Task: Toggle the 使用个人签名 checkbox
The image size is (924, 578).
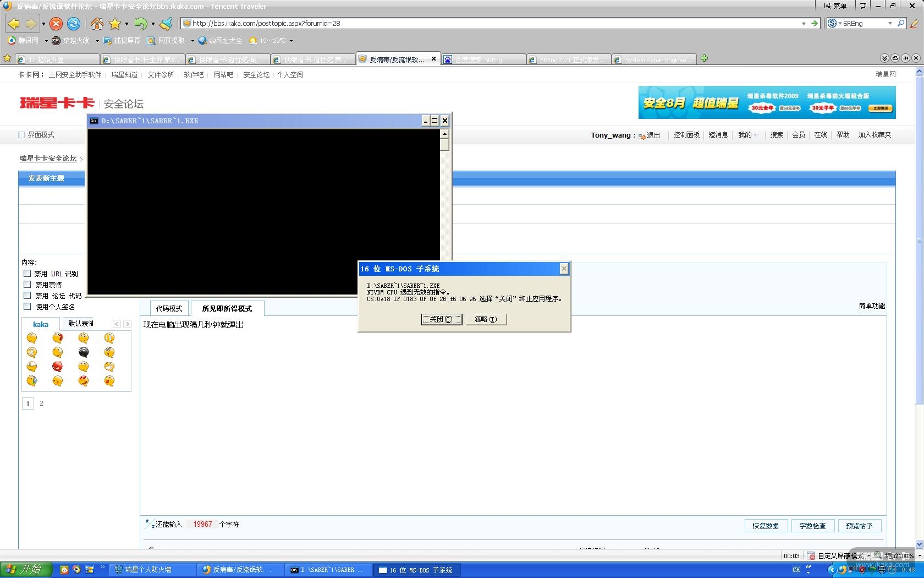Action: pyautogui.click(x=27, y=306)
